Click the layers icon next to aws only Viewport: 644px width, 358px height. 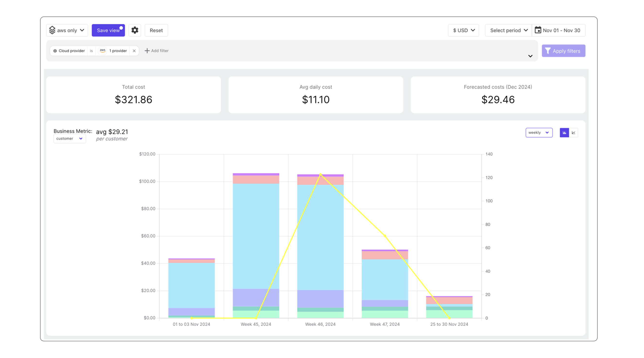pos(52,30)
